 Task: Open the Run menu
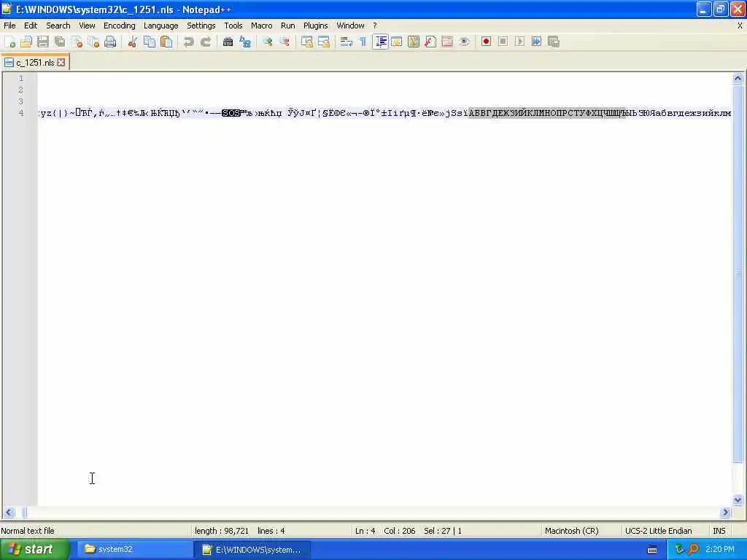287,26
